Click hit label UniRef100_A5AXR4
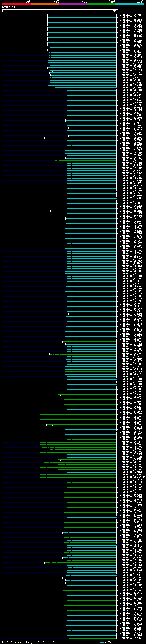The height and width of the screenshot is (644, 146). (x=131, y=30)
